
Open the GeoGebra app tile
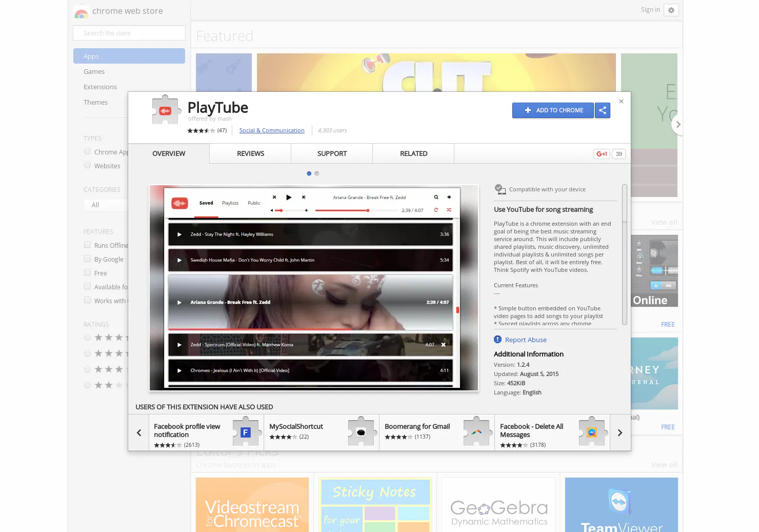point(498,505)
